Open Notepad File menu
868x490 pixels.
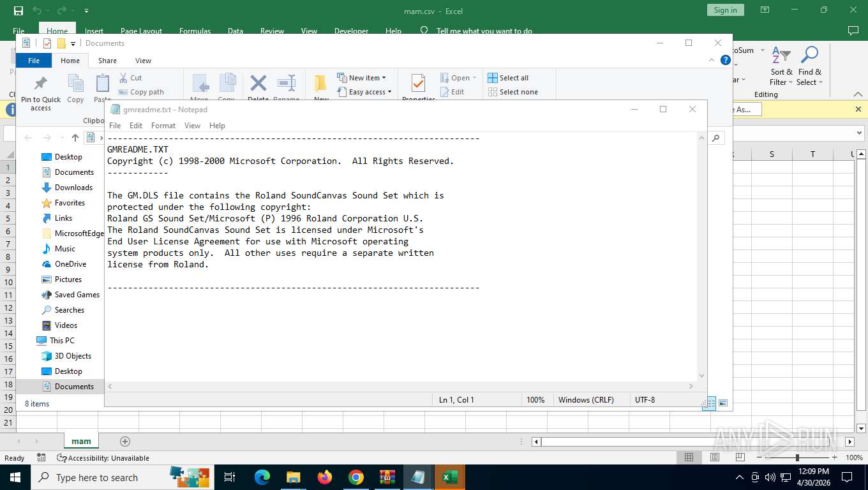tap(115, 126)
